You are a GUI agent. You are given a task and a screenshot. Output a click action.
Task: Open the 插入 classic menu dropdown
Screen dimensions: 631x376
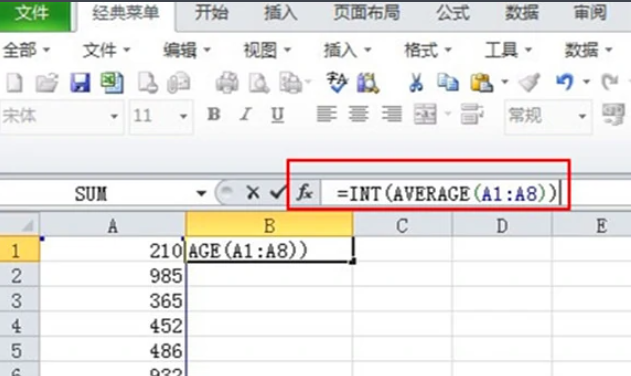[348, 50]
